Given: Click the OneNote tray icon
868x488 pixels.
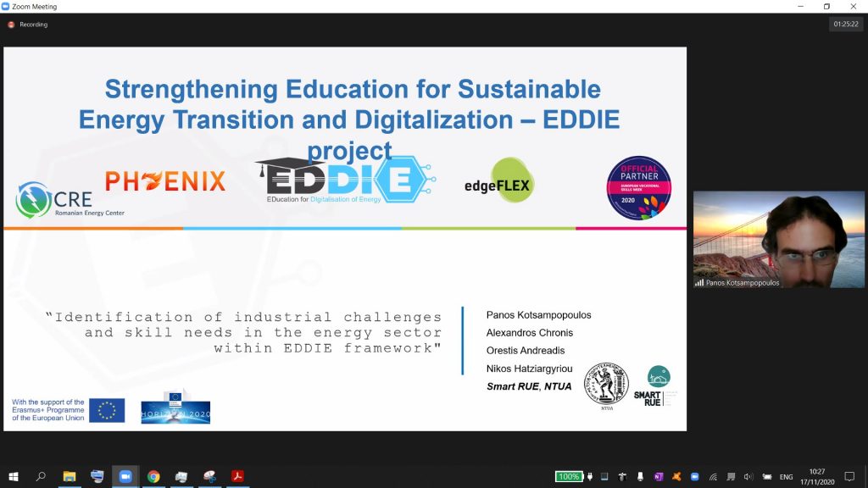Looking at the screenshot, I should pyautogui.click(x=658, y=477).
